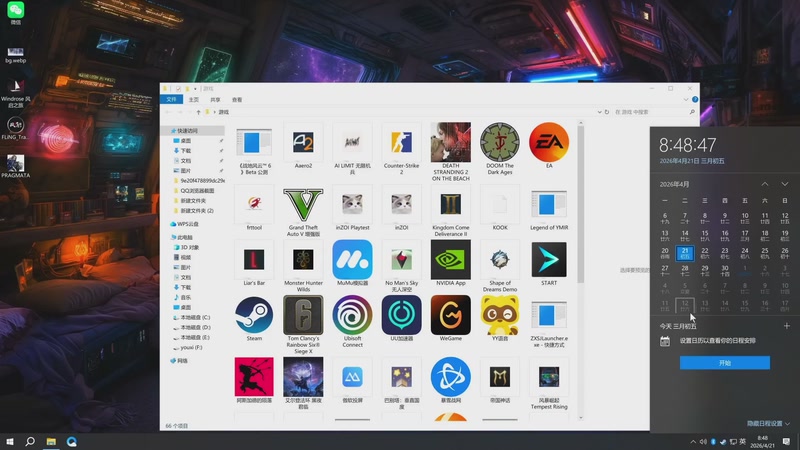
Task: Open Grand Theft Auto V shortcut
Action: (303, 211)
